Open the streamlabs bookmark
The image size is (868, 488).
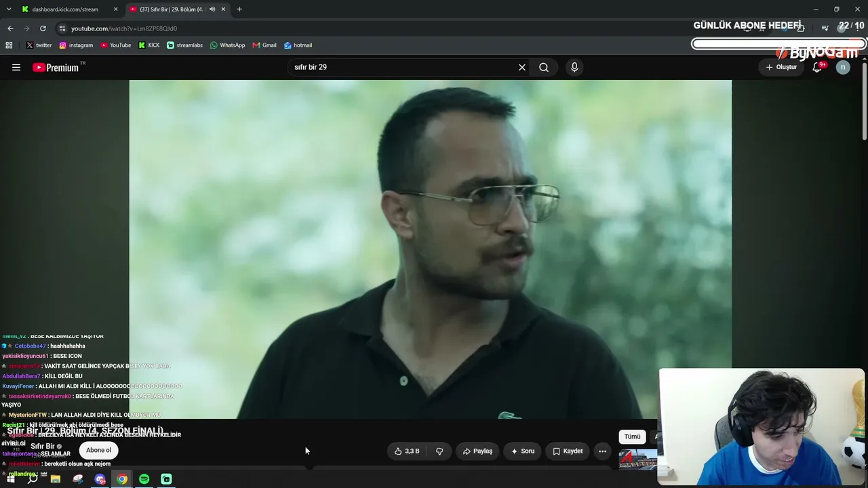tap(184, 45)
